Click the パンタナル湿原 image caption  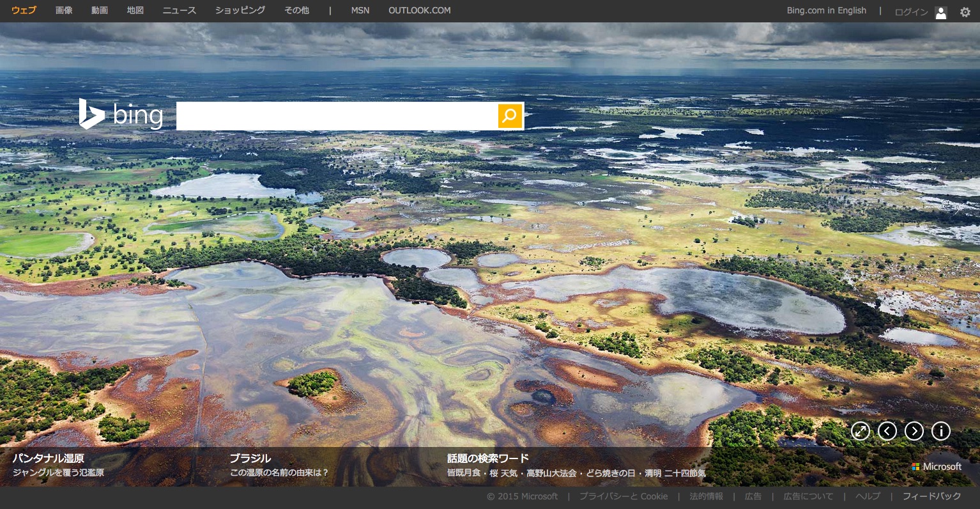pos(49,458)
